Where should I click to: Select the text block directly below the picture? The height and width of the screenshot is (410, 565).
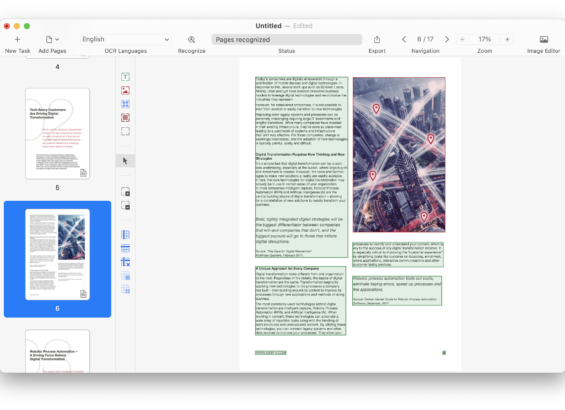(398, 255)
